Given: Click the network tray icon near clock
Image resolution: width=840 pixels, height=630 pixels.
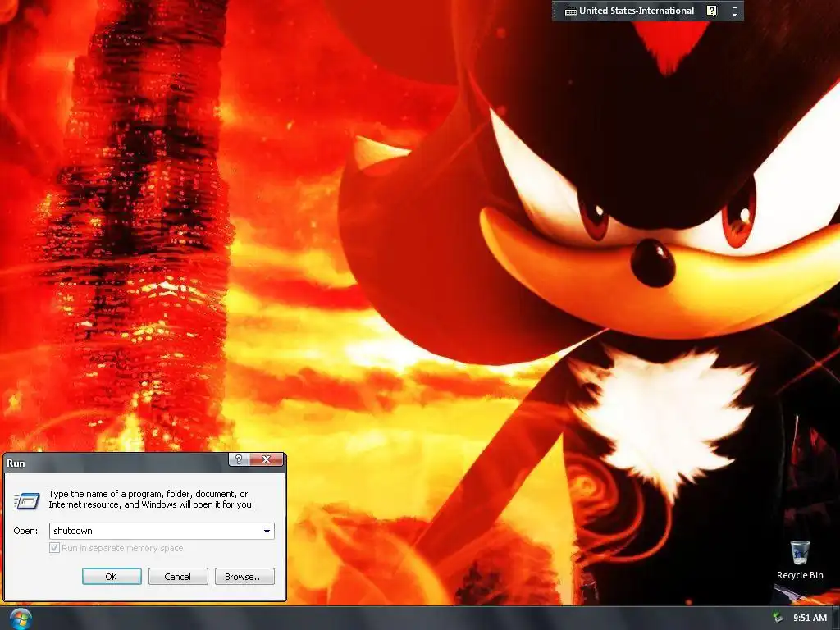Looking at the screenshot, I should (778, 618).
